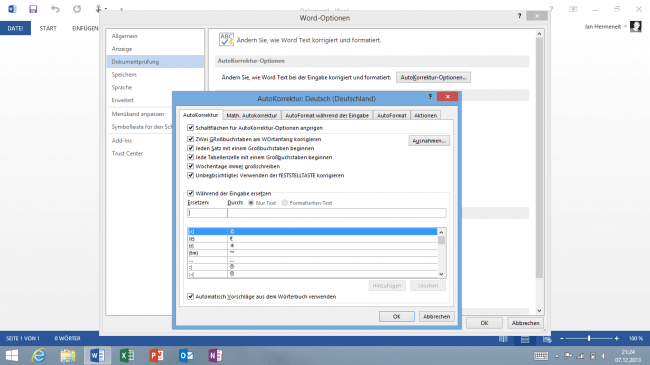Click scroll down arrow of replacement list
This screenshot has height=365, width=650.
pos(441,274)
